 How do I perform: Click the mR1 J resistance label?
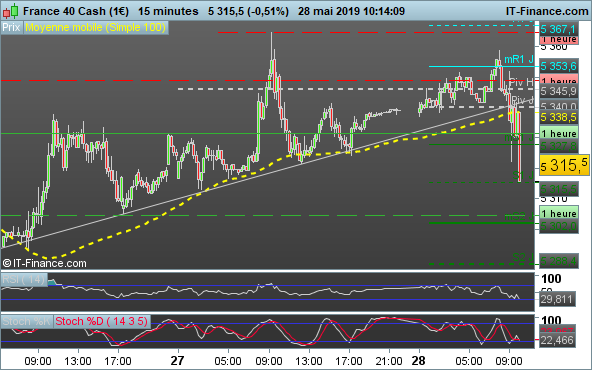[519, 59]
